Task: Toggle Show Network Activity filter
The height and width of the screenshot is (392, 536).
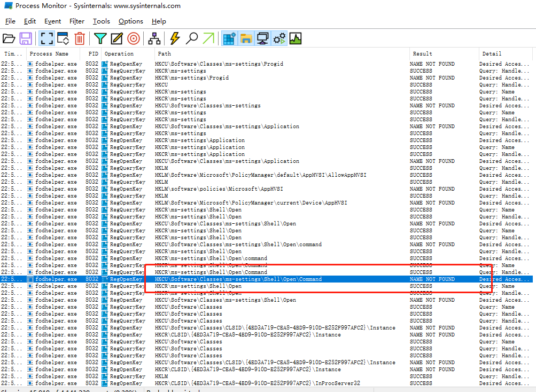Action: [262, 38]
